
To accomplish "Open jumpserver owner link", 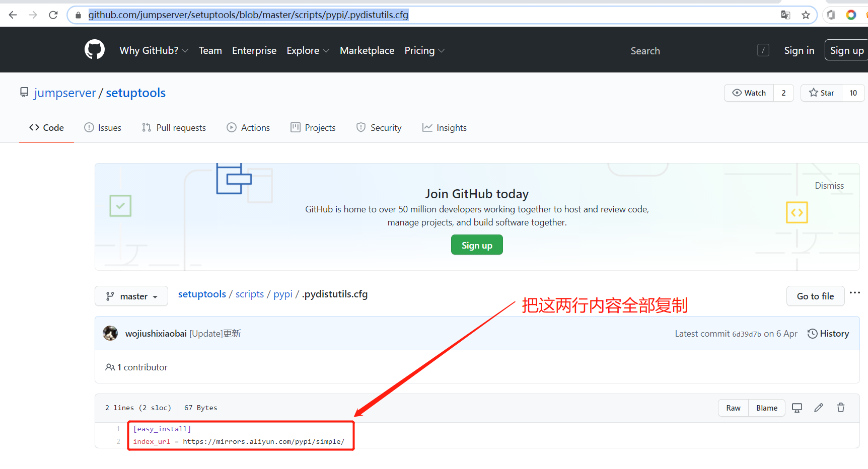I will 65,93.
